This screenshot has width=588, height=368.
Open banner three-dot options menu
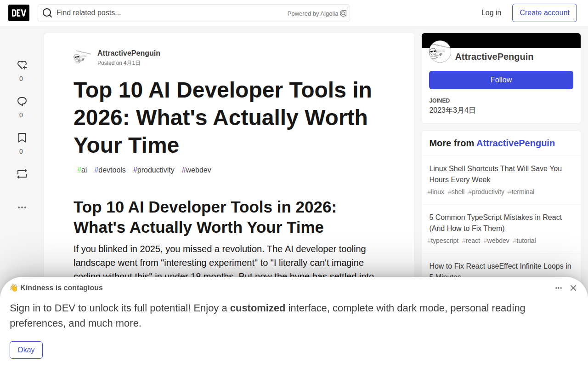tap(559, 288)
